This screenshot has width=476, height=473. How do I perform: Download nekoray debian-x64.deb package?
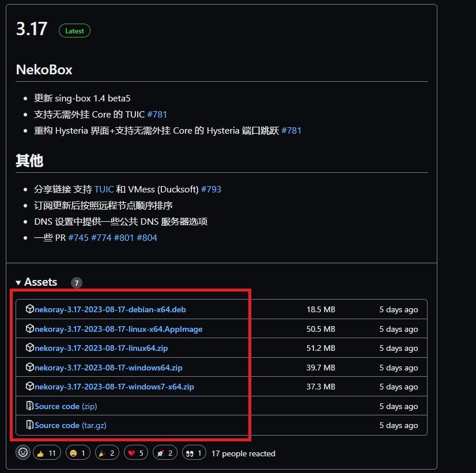pyautogui.click(x=110, y=309)
